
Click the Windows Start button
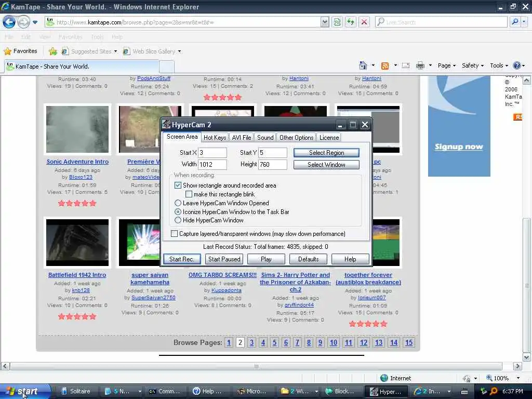coord(24,391)
